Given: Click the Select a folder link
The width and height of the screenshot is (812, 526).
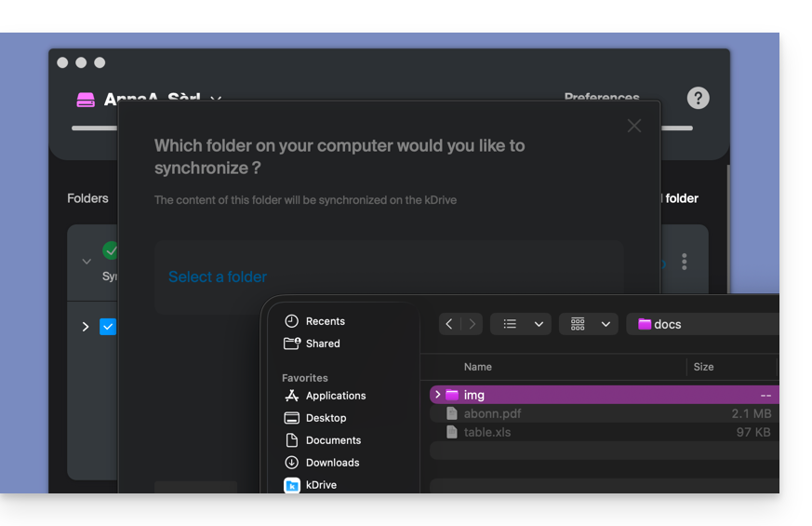Looking at the screenshot, I should (218, 276).
